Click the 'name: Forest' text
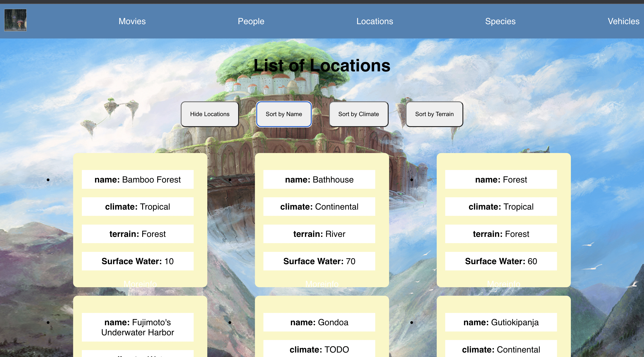This screenshot has width=644, height=357. 501,179
